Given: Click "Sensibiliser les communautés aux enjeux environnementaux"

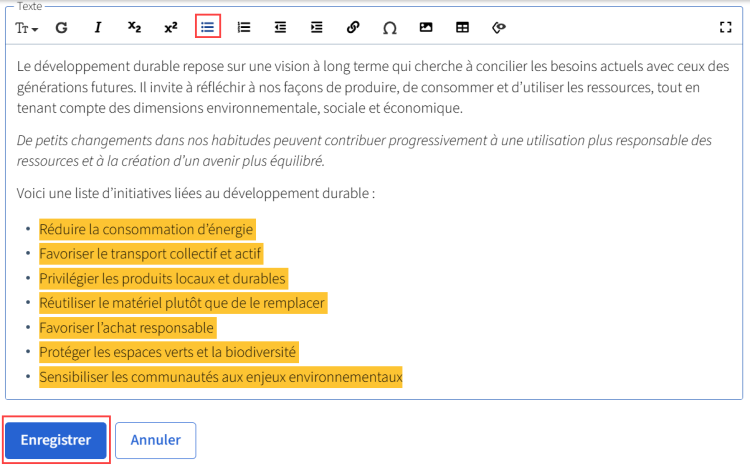Looking at the screenshot, I should click(x=221, y=377).
